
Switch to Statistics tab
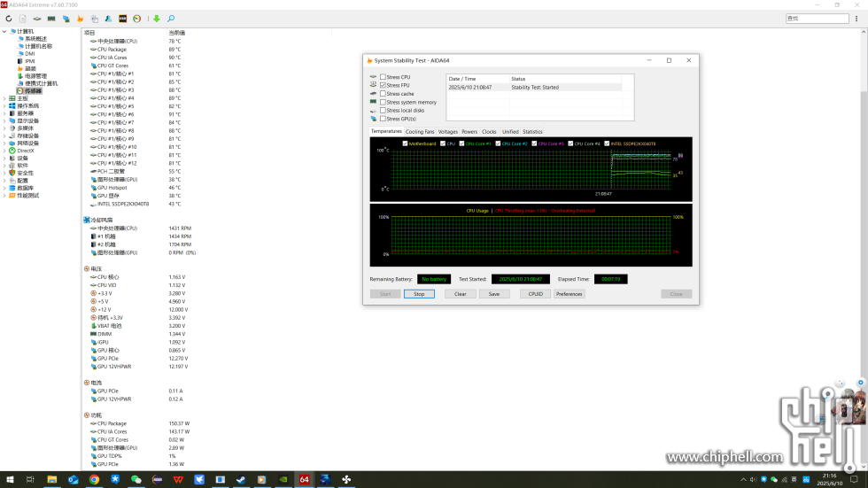pos(532,132)
